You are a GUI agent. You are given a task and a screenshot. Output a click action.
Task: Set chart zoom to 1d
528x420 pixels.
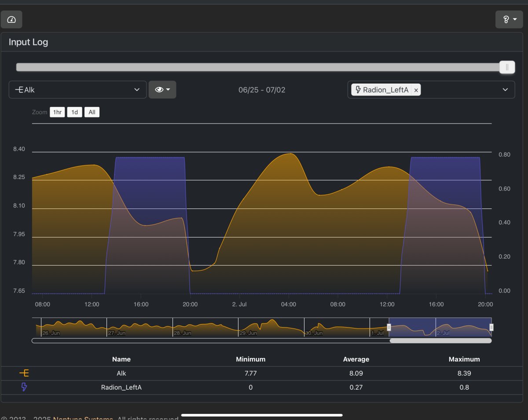click(75, 112)
